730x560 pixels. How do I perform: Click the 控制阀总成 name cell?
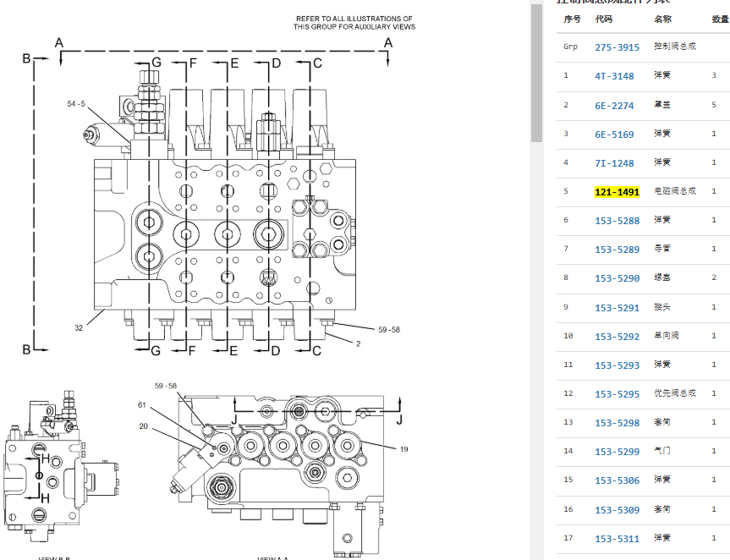(x=675, y=47)
